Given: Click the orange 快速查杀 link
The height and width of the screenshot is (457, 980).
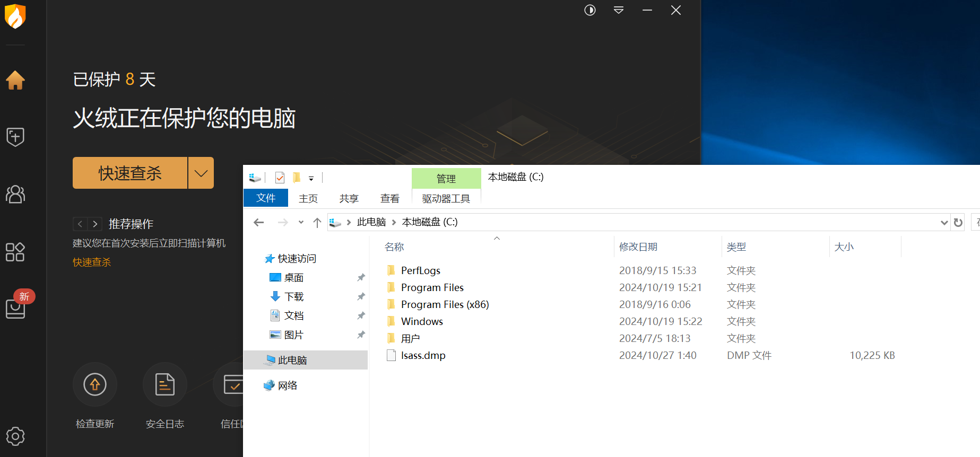Looking at the screenshot, I should [x=92, y=262].
